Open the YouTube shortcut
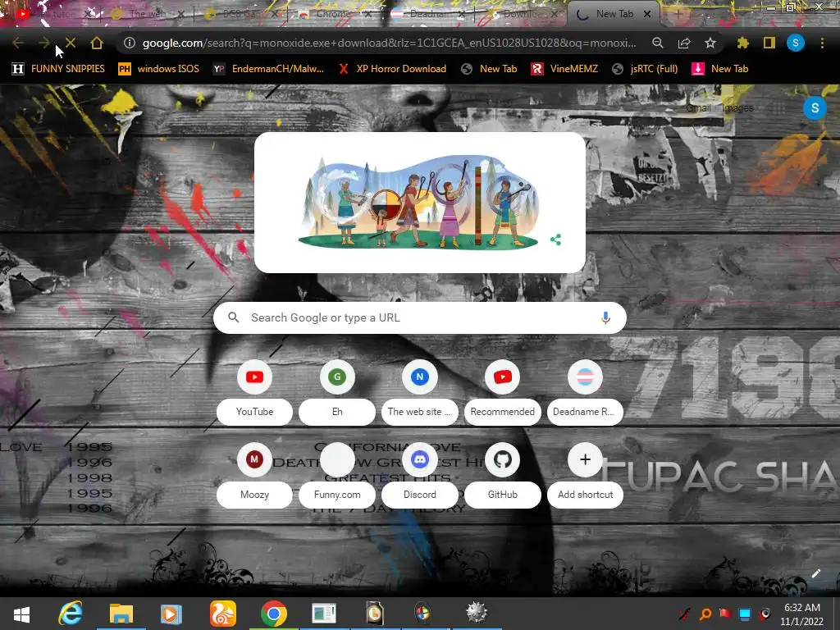This screenshot has width=840, height=630. [254, 393]
